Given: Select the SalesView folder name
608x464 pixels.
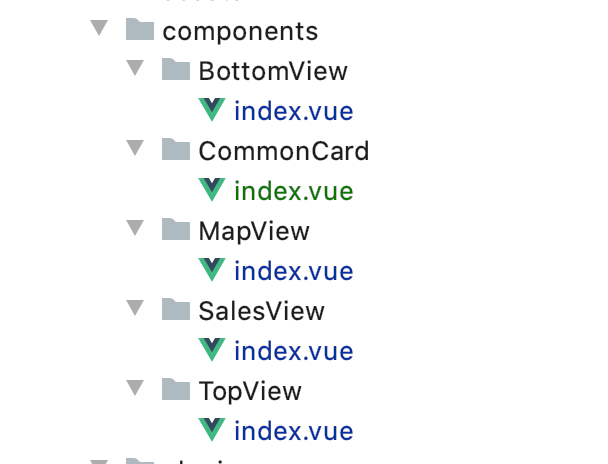Looking at the screenshot, I should tap(261, 311).
